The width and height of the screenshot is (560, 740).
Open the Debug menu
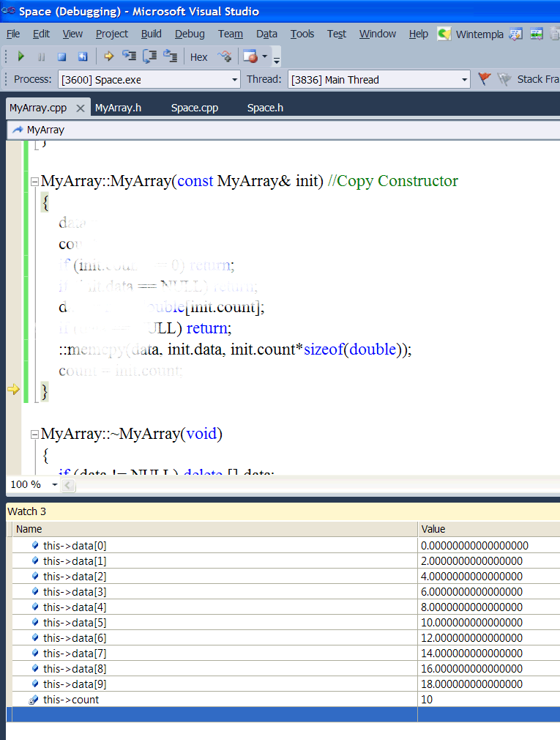(x=190, y=34)
